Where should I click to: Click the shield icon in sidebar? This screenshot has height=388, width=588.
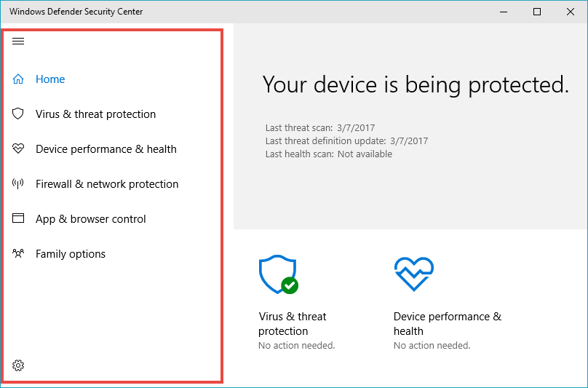coord(18,114)
